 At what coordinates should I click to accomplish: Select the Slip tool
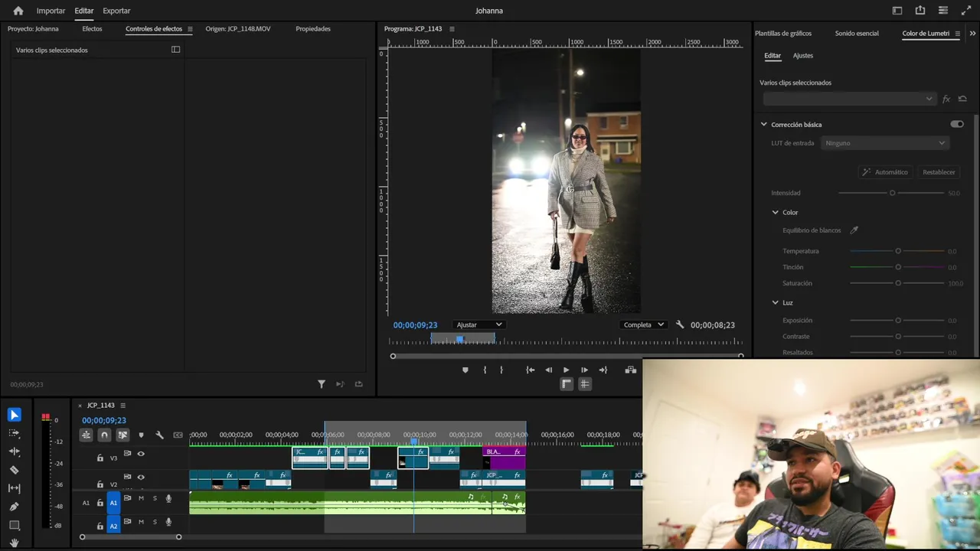tap(14, 488)
